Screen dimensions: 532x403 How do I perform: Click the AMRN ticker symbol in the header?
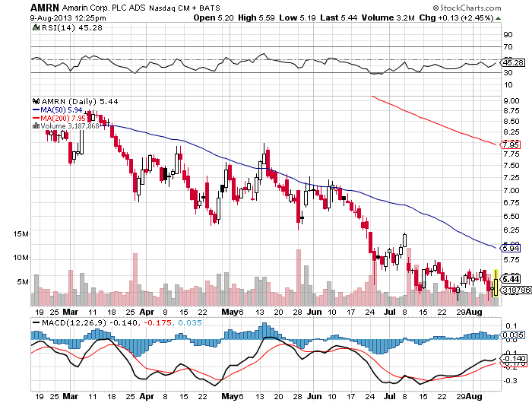pos(44,8)
